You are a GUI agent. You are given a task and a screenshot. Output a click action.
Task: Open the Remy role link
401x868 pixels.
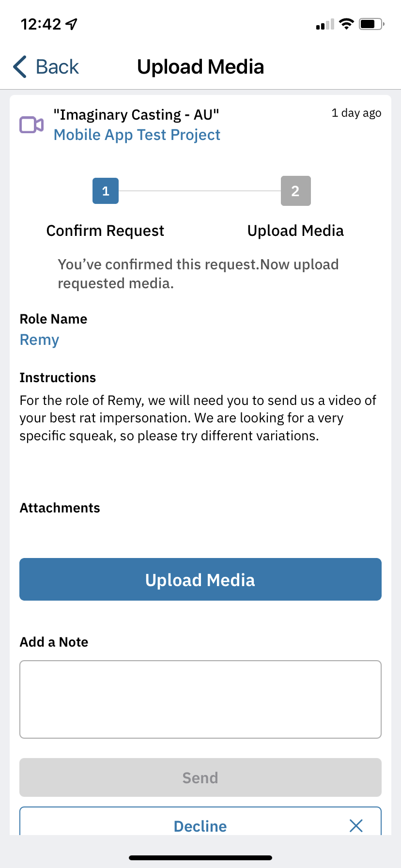(39, 340)
